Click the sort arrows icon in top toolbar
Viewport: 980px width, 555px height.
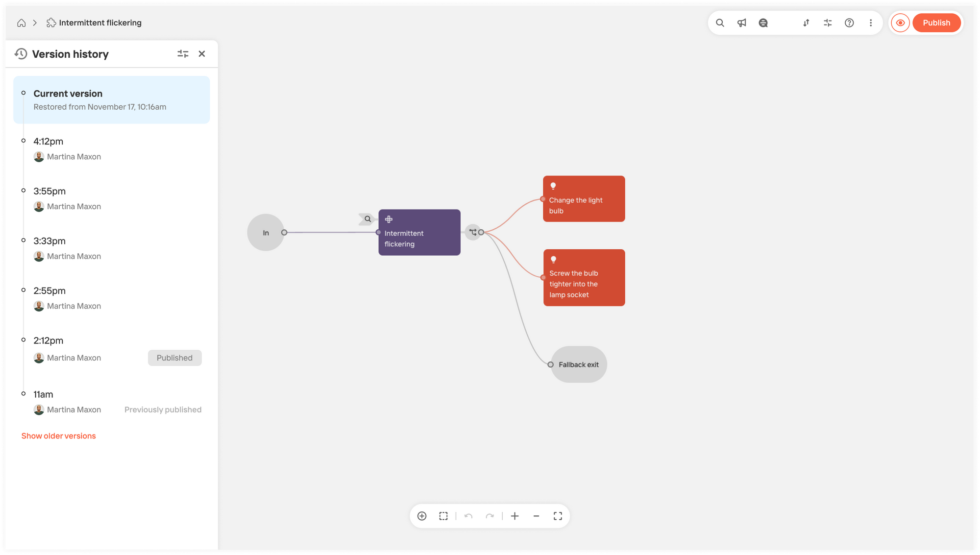coord(806,23)
